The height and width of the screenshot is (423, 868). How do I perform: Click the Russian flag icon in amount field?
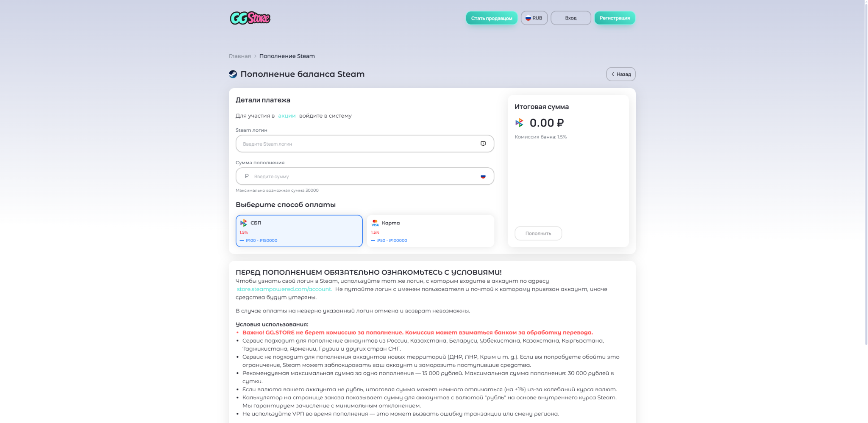(483, 176)
